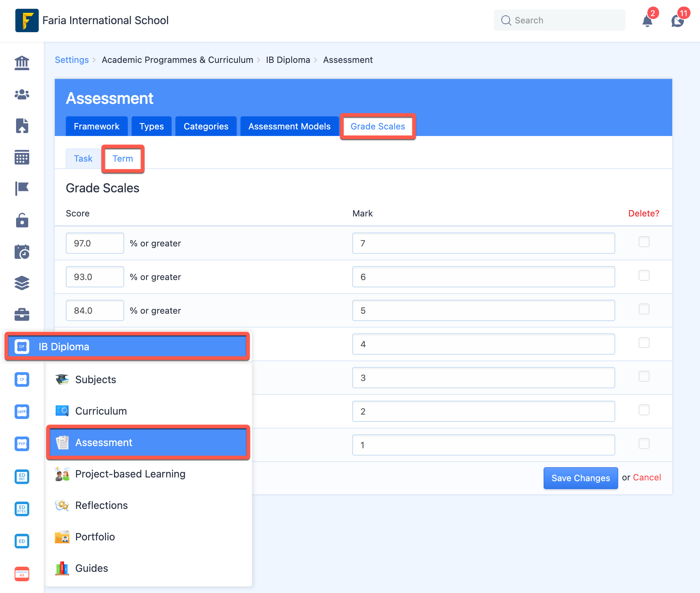The width and height of the screenshot is (700, 593).
Task: Open the calendar icon in the sidebar
Action: pos(22,157)
